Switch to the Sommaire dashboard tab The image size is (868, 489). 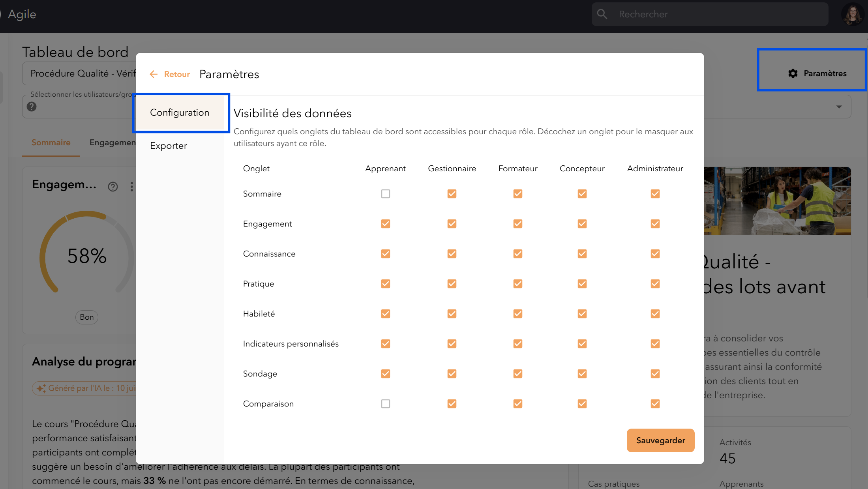[x=51, y=142]
